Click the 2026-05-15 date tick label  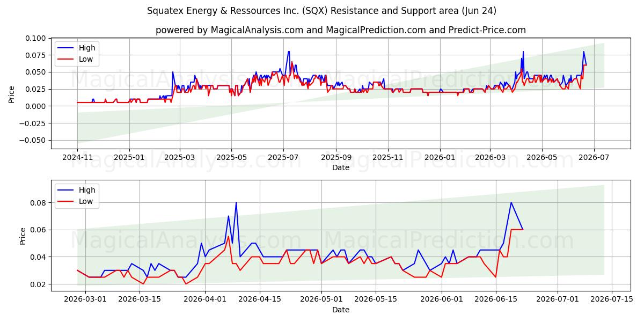tap(376, 300)
